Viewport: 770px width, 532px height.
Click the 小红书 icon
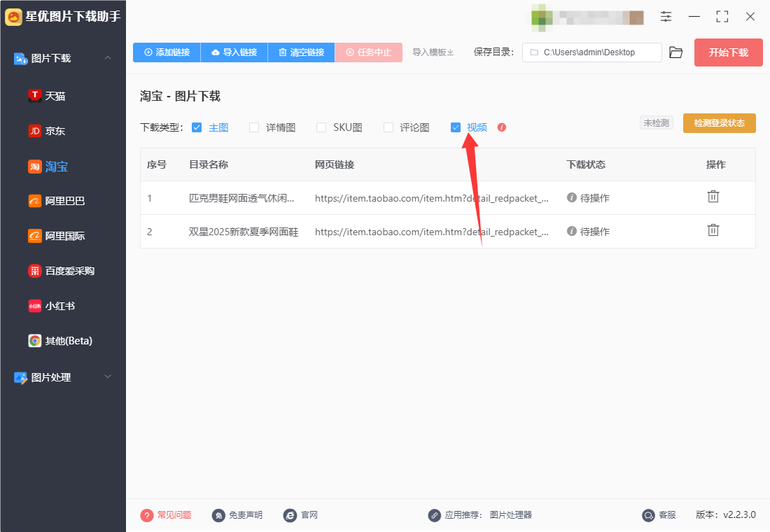[x=34, y=306]
